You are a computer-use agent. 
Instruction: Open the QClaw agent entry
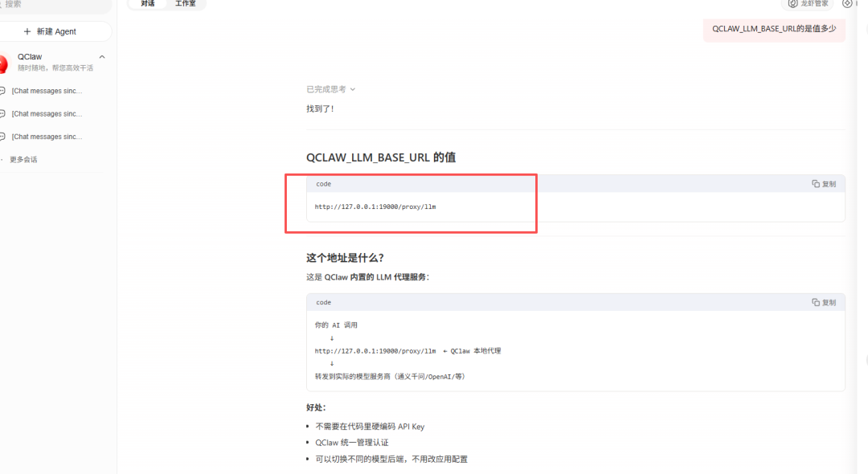click(x=55, y=62)
